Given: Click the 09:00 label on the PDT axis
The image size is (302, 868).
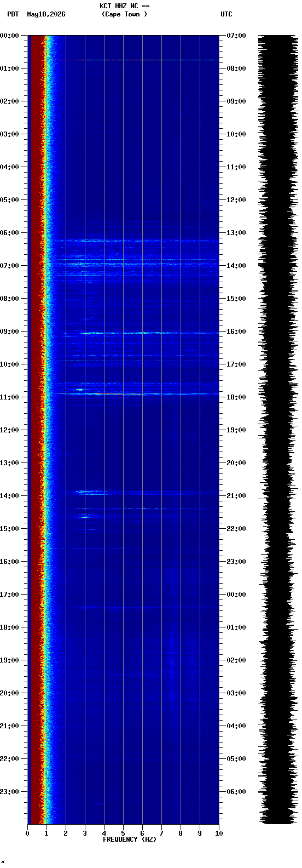Looking at the screenshot, I should 9,332.
